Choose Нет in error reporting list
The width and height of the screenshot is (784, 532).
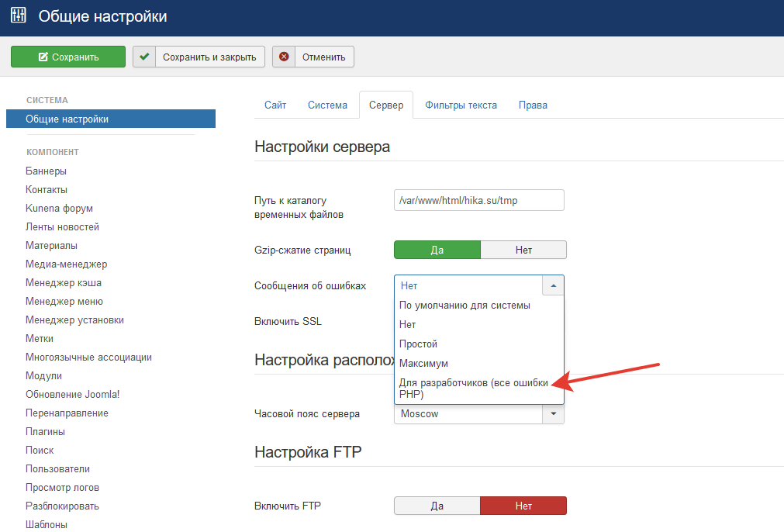pyautogui.click(x=479, y=324)
